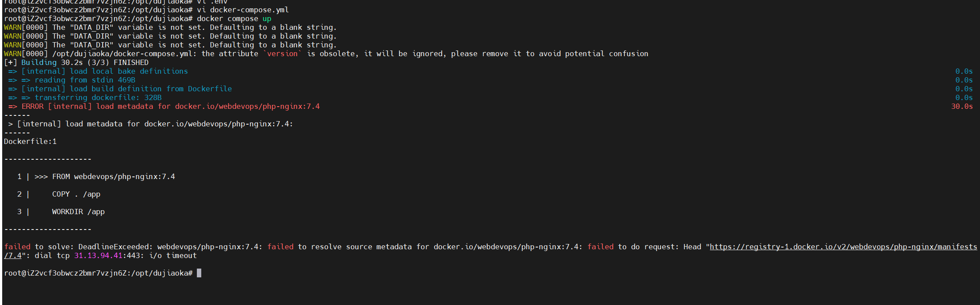Click the "vi docker-compose.yml" command text

(x=242, y=10)
